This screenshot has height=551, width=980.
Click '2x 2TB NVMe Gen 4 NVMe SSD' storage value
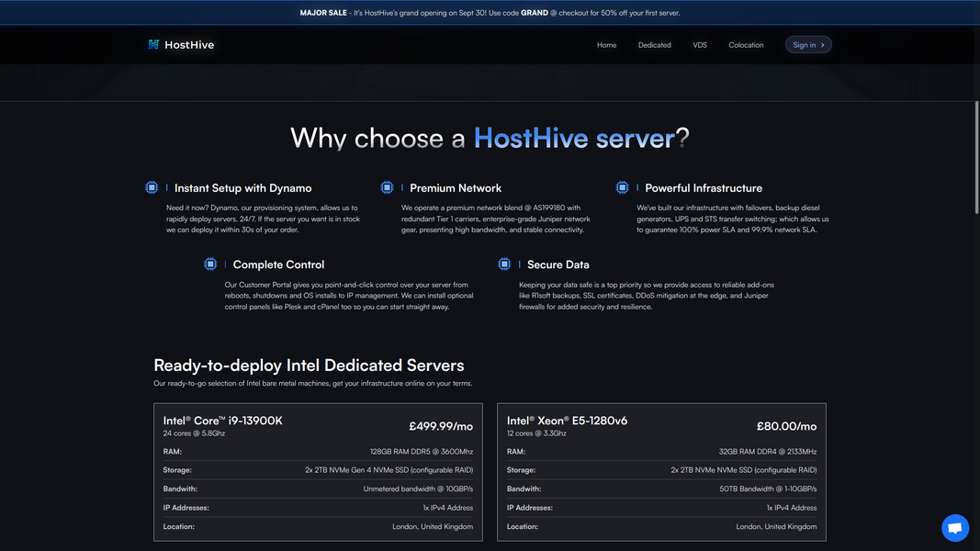coord(389,470)
